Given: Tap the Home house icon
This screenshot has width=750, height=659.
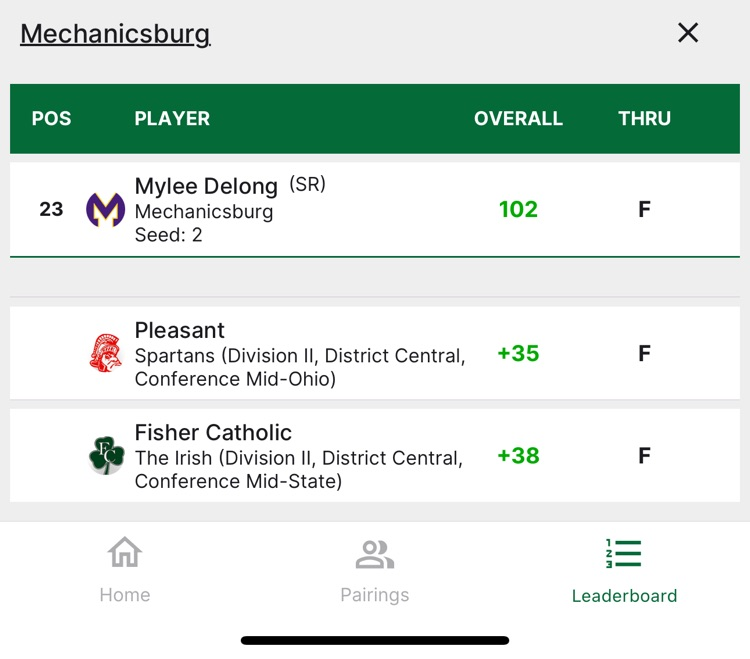Looking at the screenshot, I should point(125,552).
